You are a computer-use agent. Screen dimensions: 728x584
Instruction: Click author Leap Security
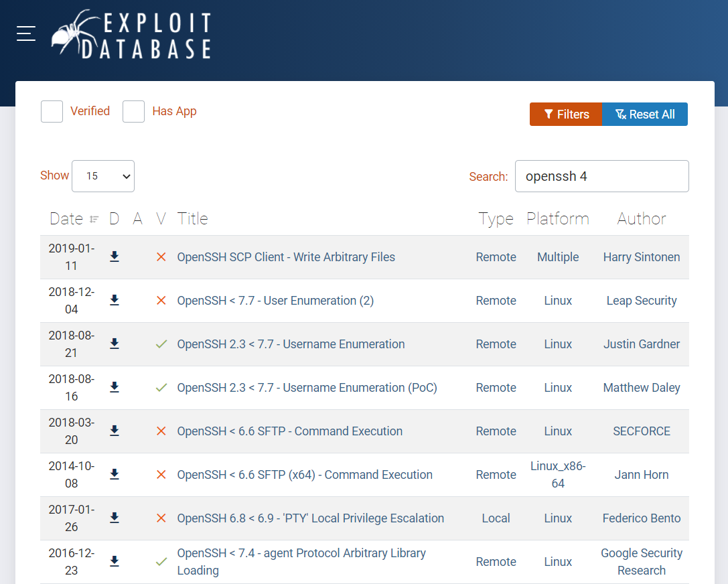pyautogui.click(x=642, y=301)
